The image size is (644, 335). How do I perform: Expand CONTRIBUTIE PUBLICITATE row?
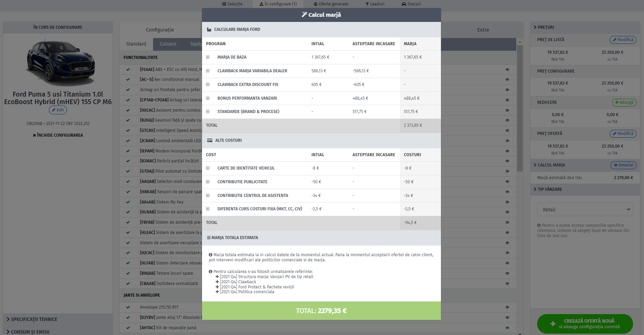[207, 182]
